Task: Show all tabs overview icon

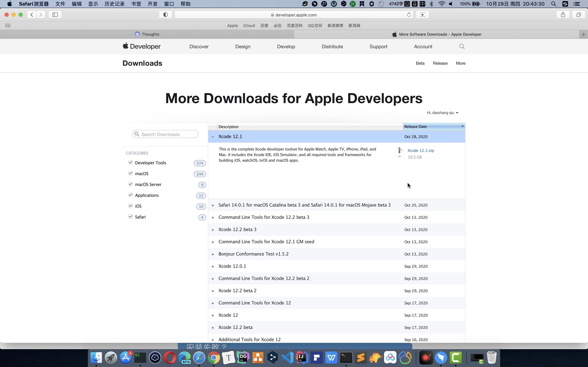Action: pyautogui.click(x=579, y=15)
